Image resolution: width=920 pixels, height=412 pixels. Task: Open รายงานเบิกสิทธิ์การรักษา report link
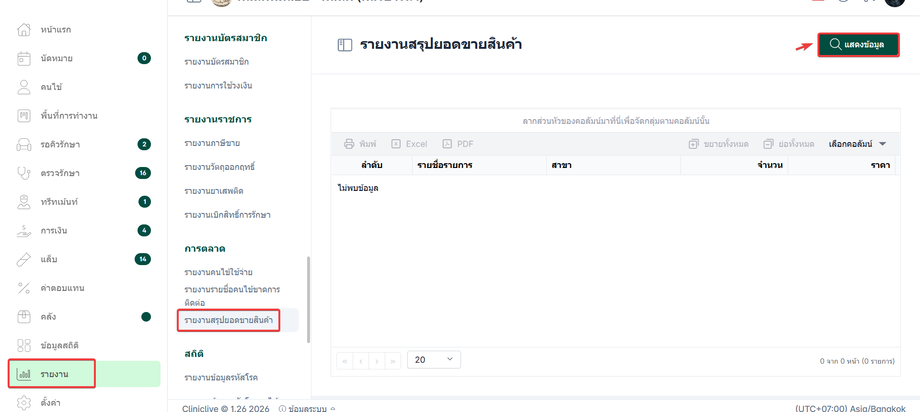pos(227,215)
